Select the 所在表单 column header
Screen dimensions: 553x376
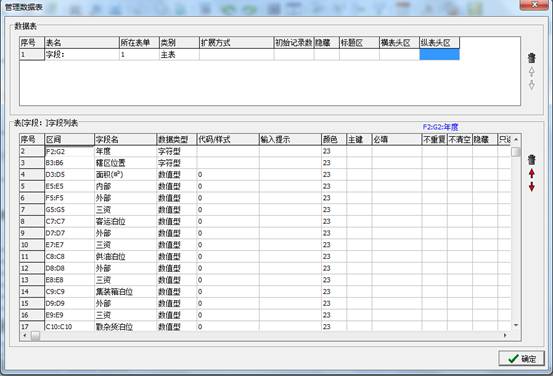pos(139,43)
